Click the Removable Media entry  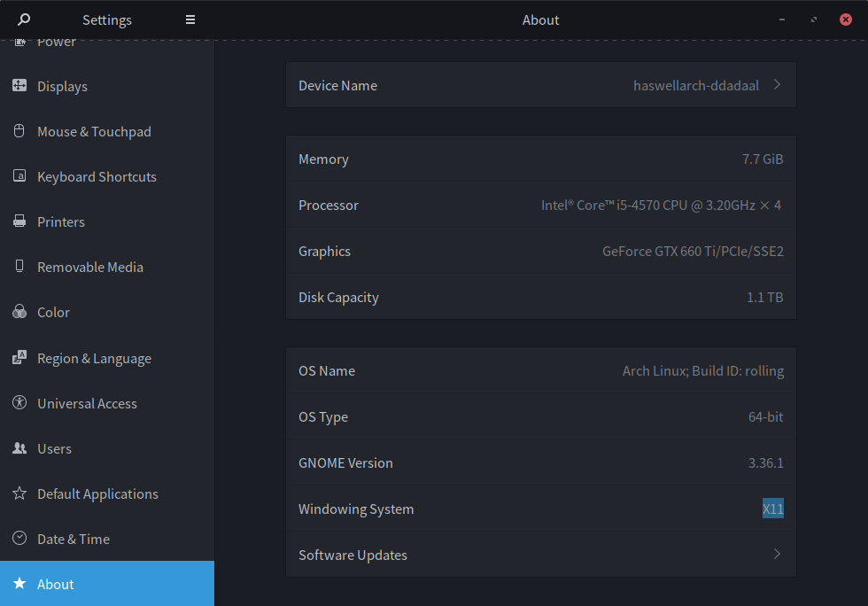[x=90, y=267]
